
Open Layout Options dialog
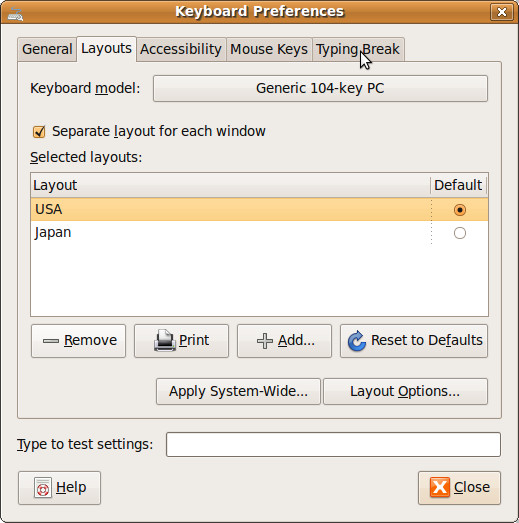coord(405,391)
